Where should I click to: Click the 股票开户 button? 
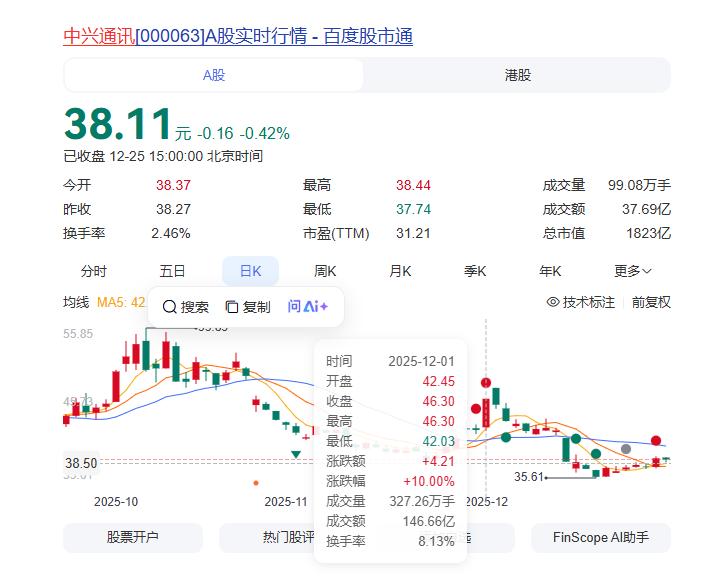(x=133, y=537)
